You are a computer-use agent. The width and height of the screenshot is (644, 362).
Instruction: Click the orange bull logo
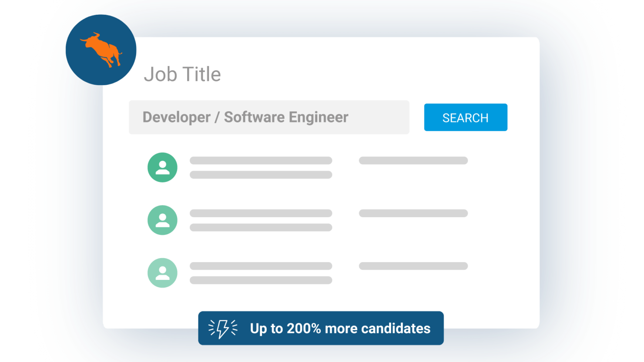(x=101, y=50)
